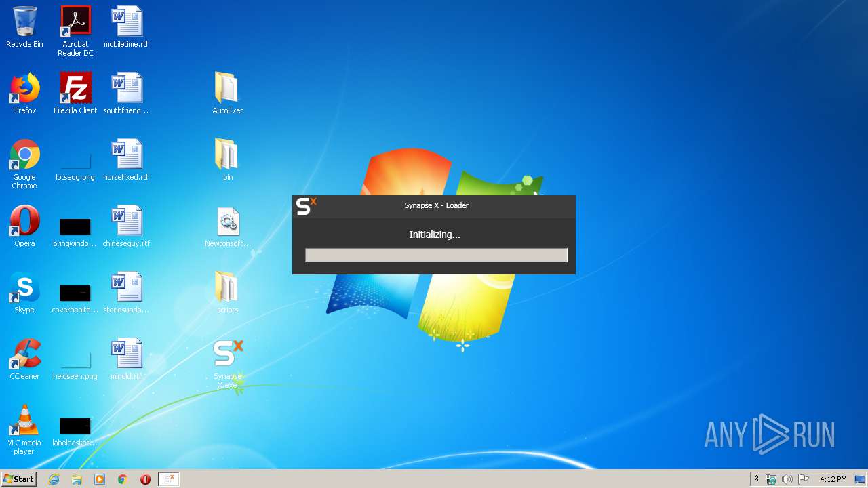
Task: Switch to Synapse X taskbar button
Action: 168,479
